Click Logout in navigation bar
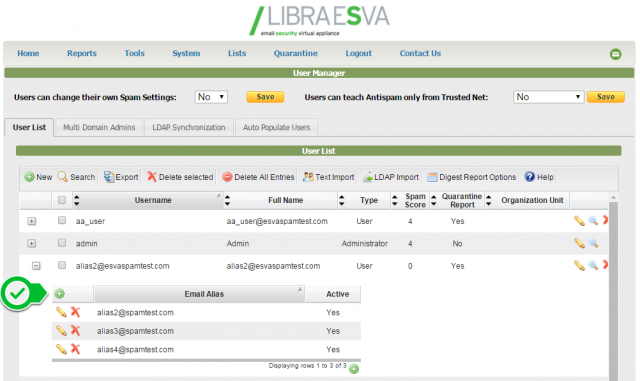640x381 pixels. point(358,53)
